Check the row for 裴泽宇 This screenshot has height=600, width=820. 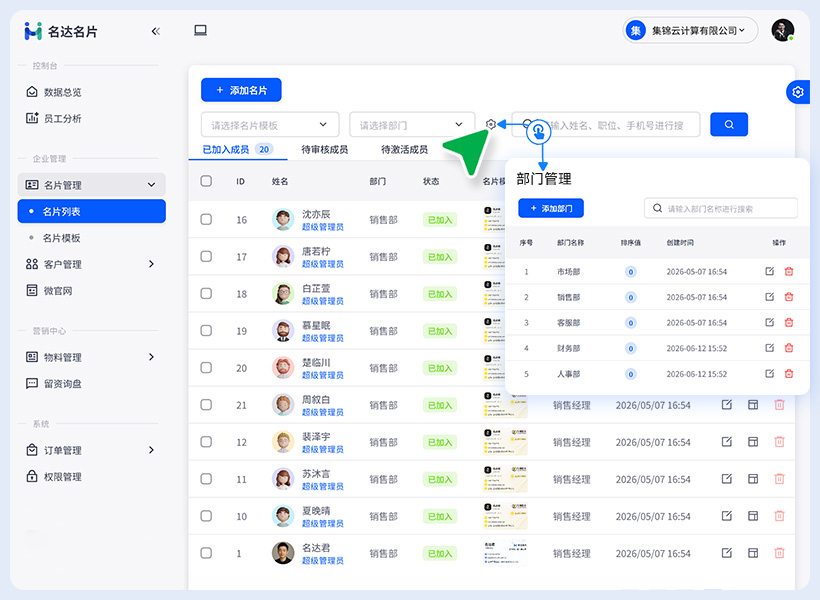pyautogui.click(x=206, y=442)
